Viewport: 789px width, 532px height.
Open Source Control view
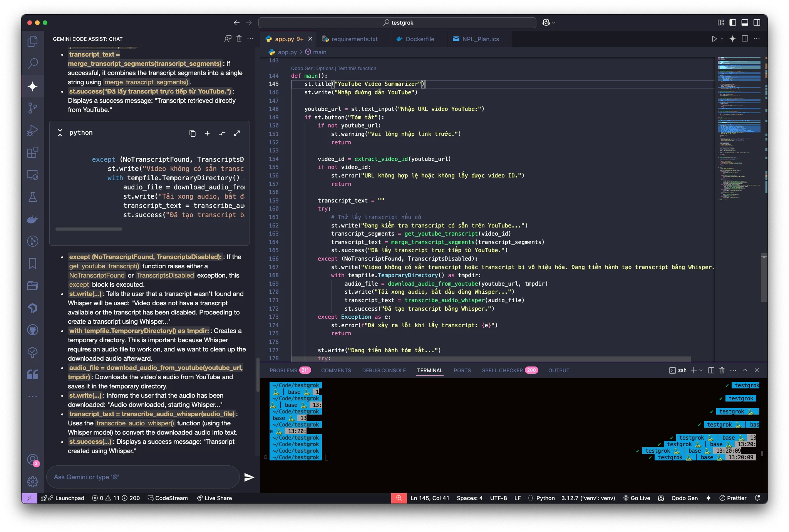[33, 108]
